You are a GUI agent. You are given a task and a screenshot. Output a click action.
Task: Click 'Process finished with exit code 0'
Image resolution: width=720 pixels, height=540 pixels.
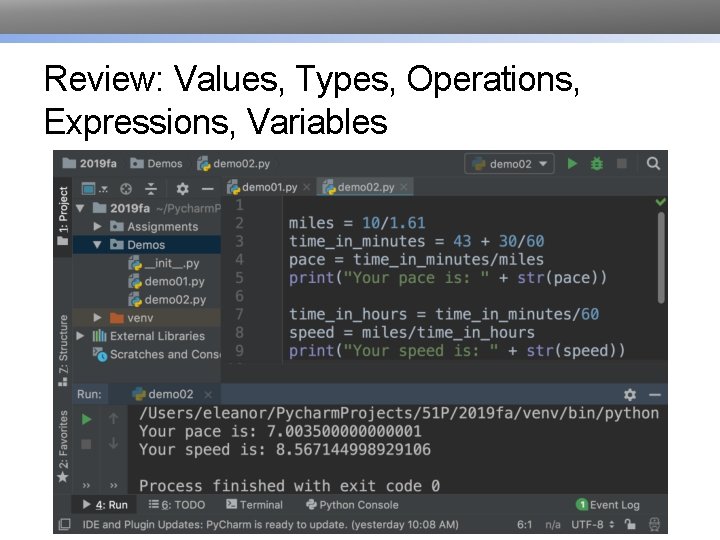click(x=290, y=486)
